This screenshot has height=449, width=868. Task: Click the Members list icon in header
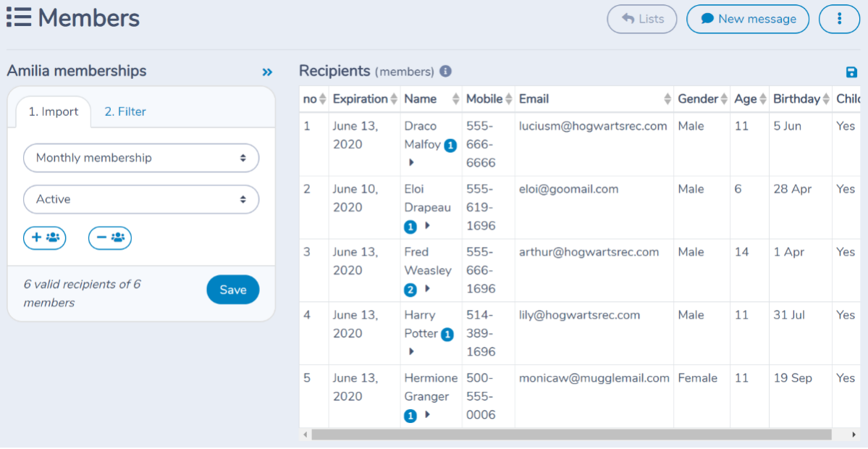click(18, 17)
